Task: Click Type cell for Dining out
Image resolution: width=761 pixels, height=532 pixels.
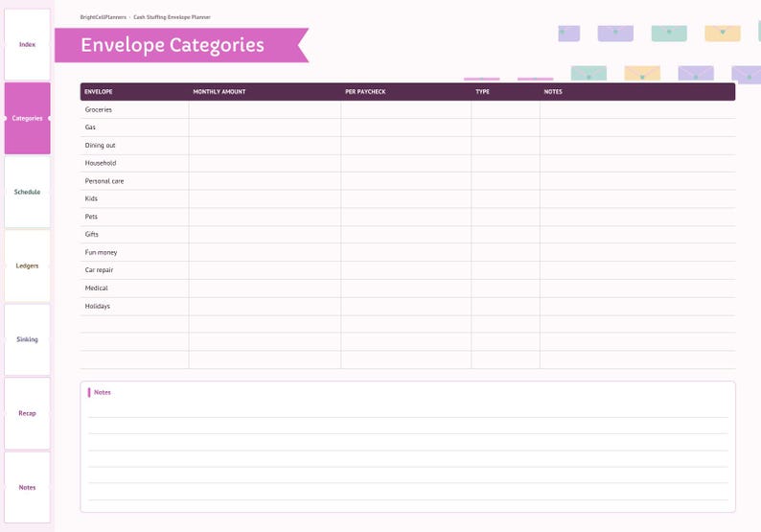Action: click(505, 145)
